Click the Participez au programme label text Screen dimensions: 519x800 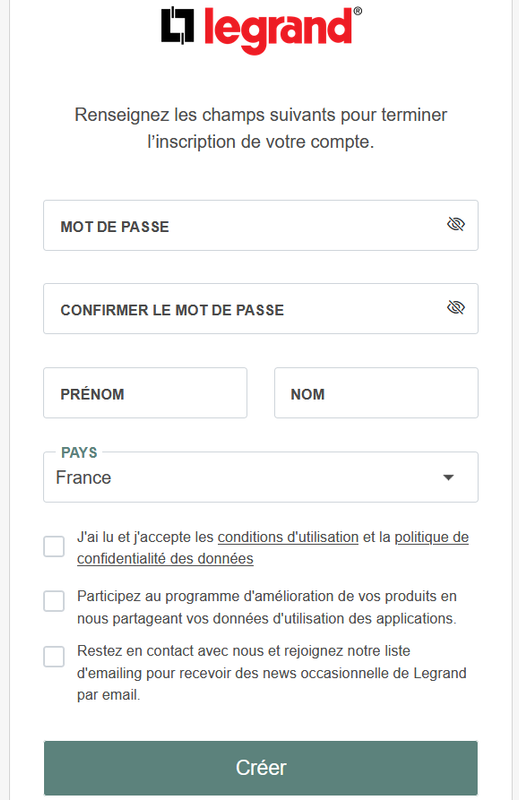click(267, 607)
